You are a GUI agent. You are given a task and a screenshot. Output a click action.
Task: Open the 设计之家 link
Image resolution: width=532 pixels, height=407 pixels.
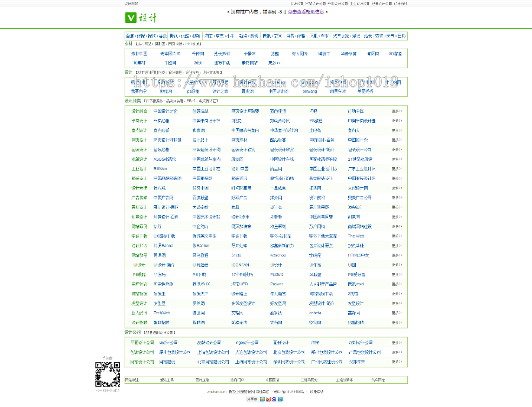(220, 92)
